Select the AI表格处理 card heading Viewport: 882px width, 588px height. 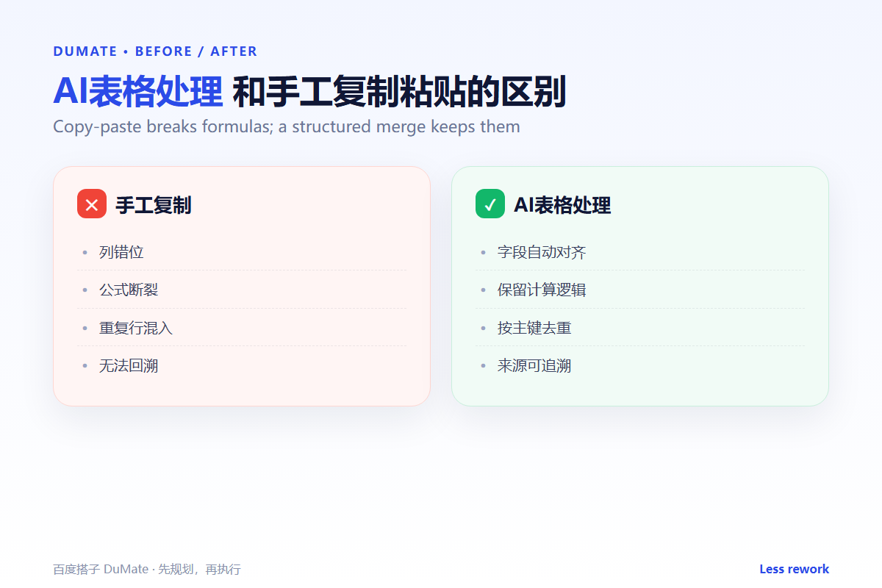pyautogui.click(x=562, y=205)
